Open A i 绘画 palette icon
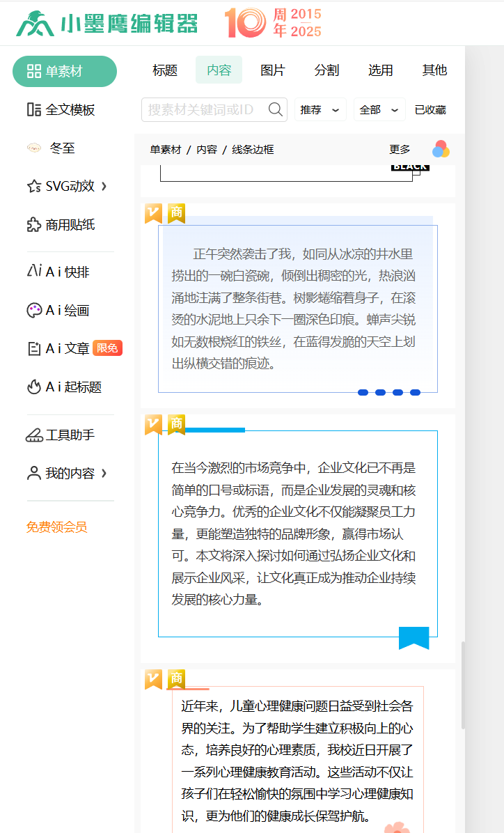The image size is (504, 833). tap(34, 311)
